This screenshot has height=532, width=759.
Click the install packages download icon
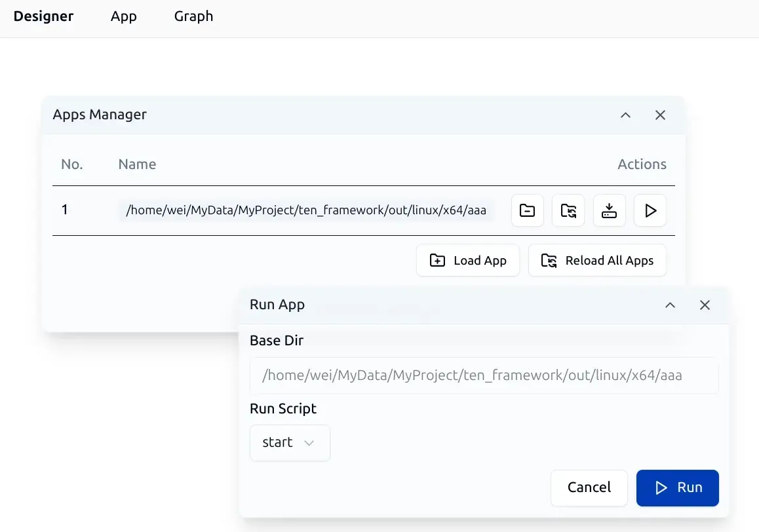tap(609, 210)
